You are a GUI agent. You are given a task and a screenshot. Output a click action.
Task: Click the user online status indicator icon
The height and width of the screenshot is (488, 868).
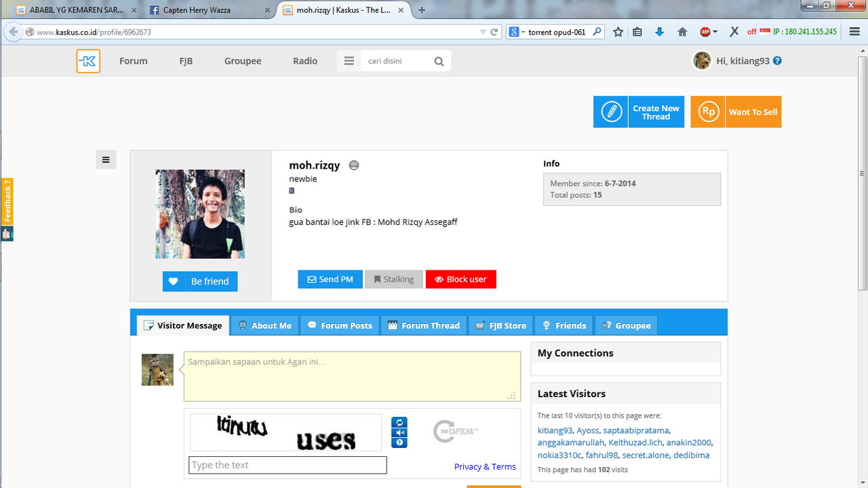(353, 165)
